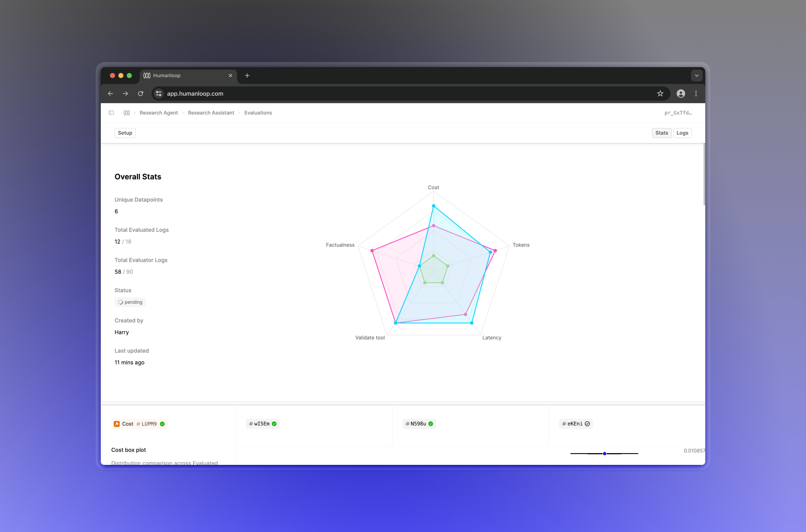Click the Latency axis label on radar chart
Screen dimensions: 806x532
492,338
